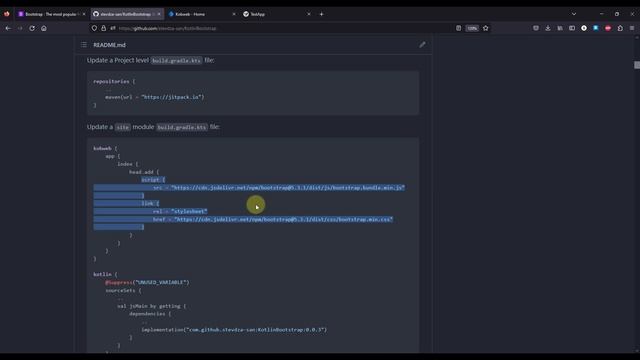Click the rel = "stylesheet" line
The width and height of the screenshot is (640, 360).
coord(180,211)
